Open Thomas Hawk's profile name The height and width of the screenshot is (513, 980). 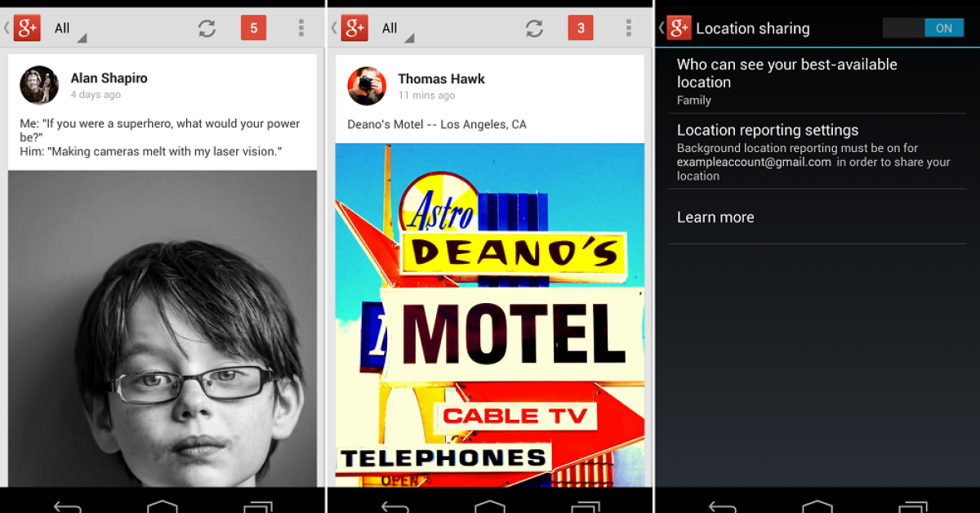441,78
